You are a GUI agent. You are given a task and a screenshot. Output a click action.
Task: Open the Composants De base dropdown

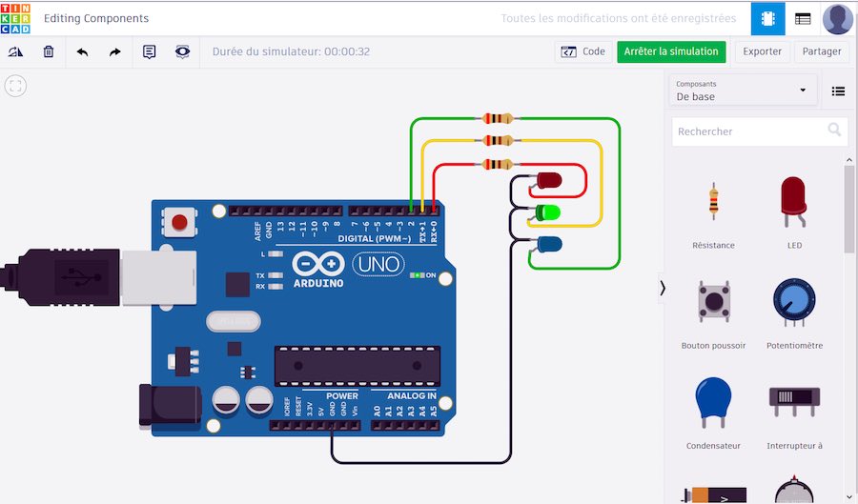click(x=743, y=91)
